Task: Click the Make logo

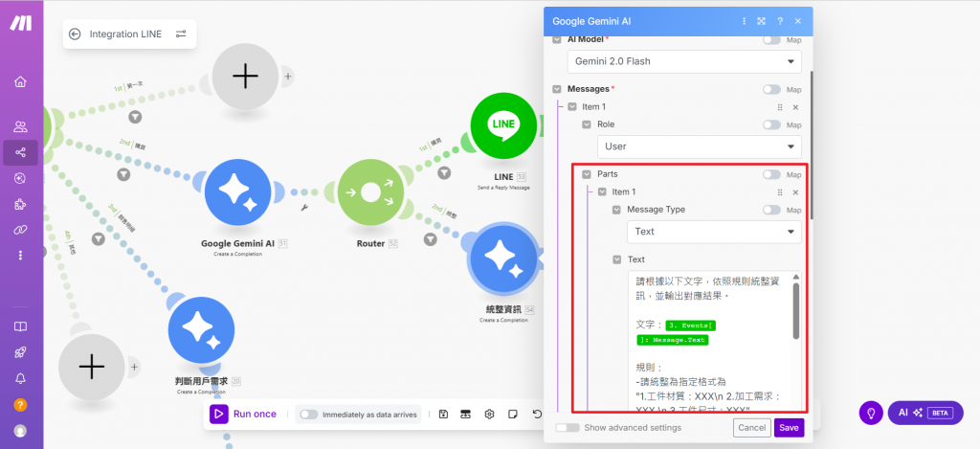Action: click(x=21, y=23)
